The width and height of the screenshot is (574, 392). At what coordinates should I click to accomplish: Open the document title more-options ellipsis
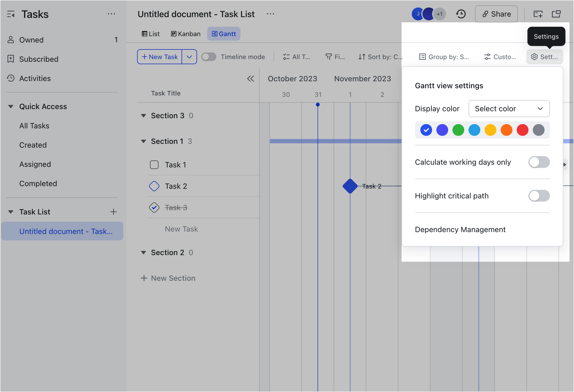pyautogui.click(x=270, y=14)
